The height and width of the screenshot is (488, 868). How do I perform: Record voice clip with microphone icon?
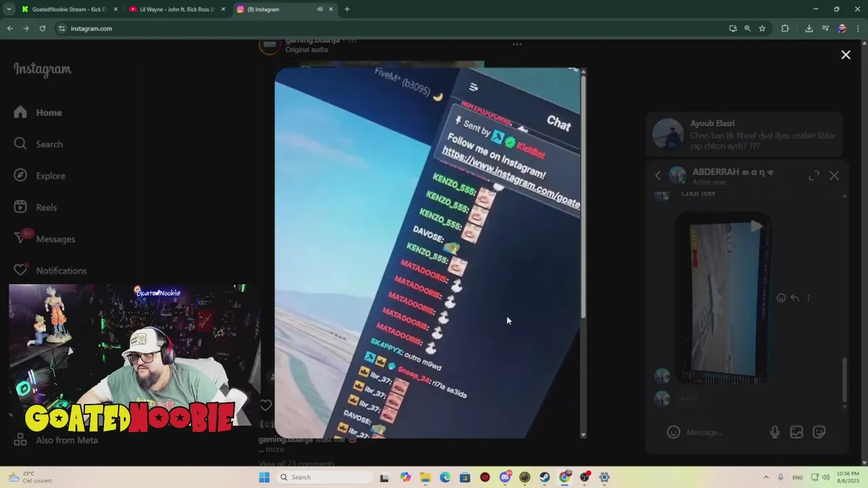point(774,432)
